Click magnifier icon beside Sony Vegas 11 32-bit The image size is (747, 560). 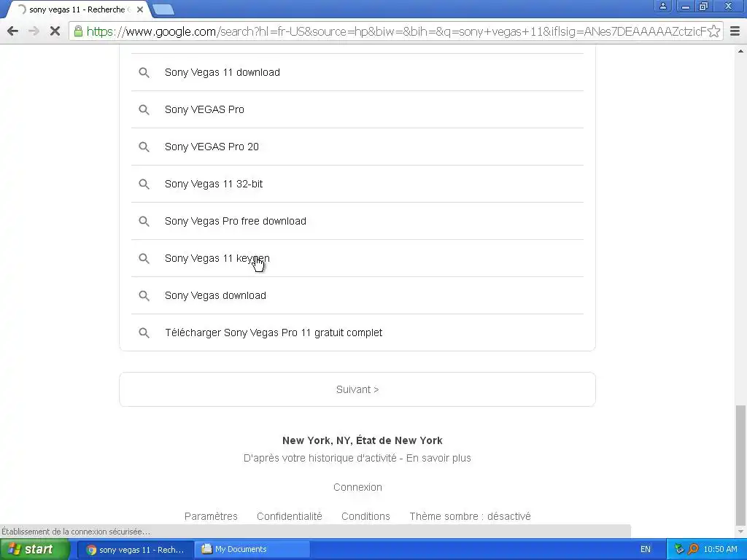coord(144,184)
